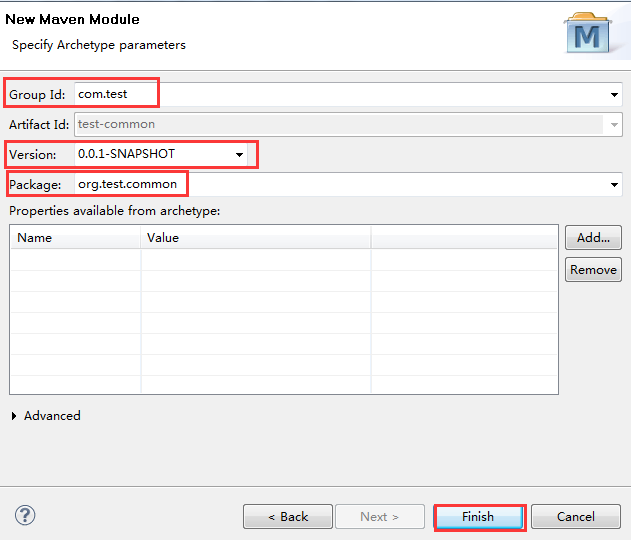The width and height of the screenshot is (631, 540).
Task: Focus the Group Id field with com.test
Action: click(x=348, y=95)
